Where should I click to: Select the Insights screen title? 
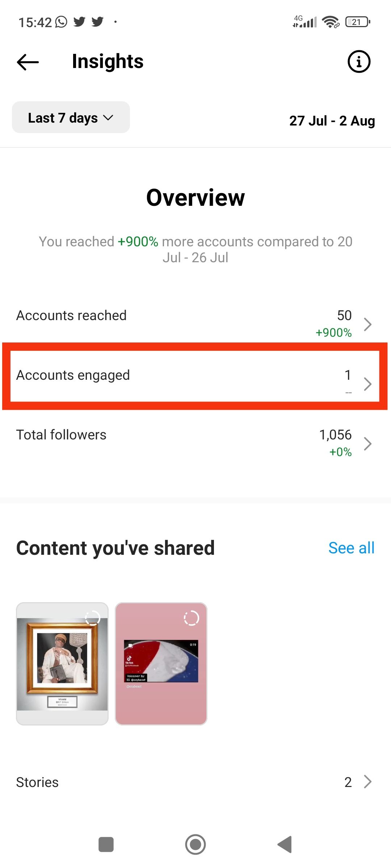click(x=107, y=61)
